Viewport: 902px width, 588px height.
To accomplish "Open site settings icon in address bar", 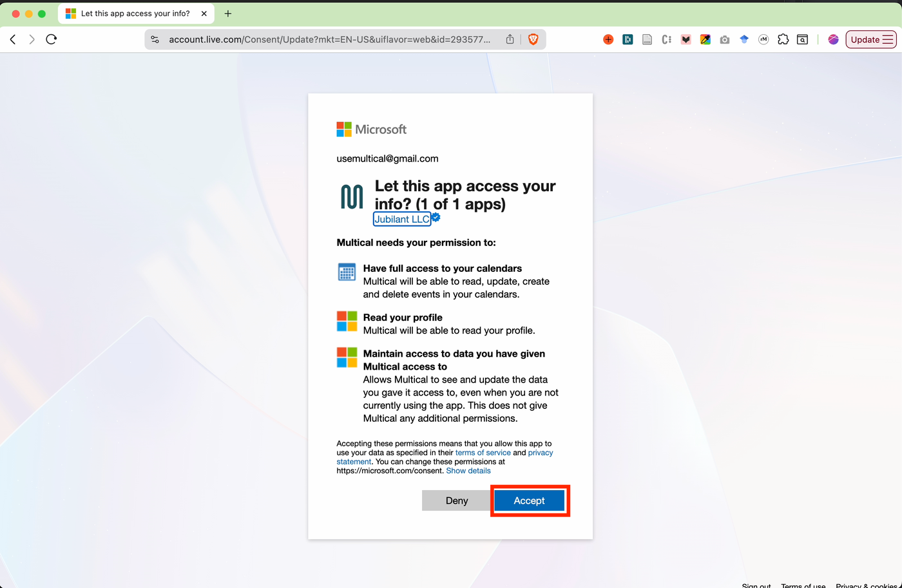I will tap(155, 39).
